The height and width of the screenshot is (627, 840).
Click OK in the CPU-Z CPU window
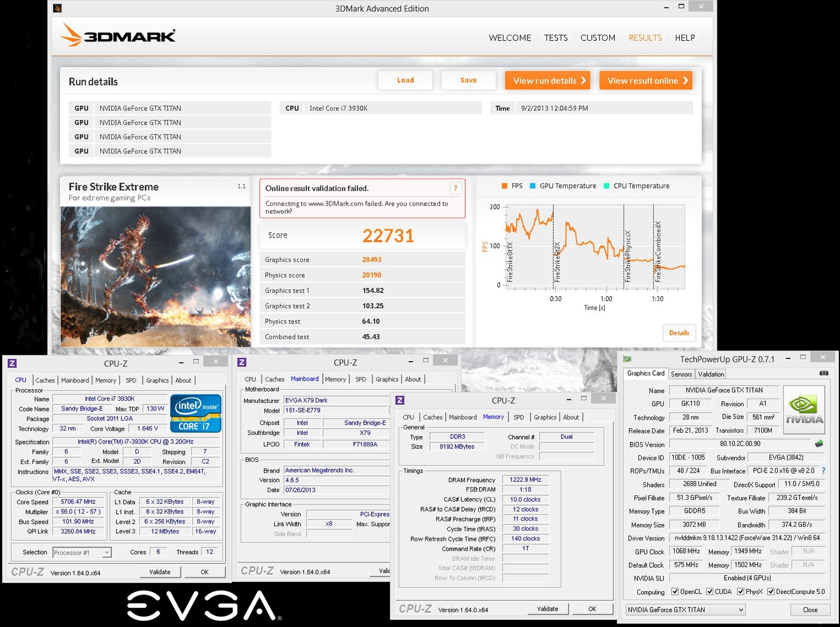pos(204,572)
